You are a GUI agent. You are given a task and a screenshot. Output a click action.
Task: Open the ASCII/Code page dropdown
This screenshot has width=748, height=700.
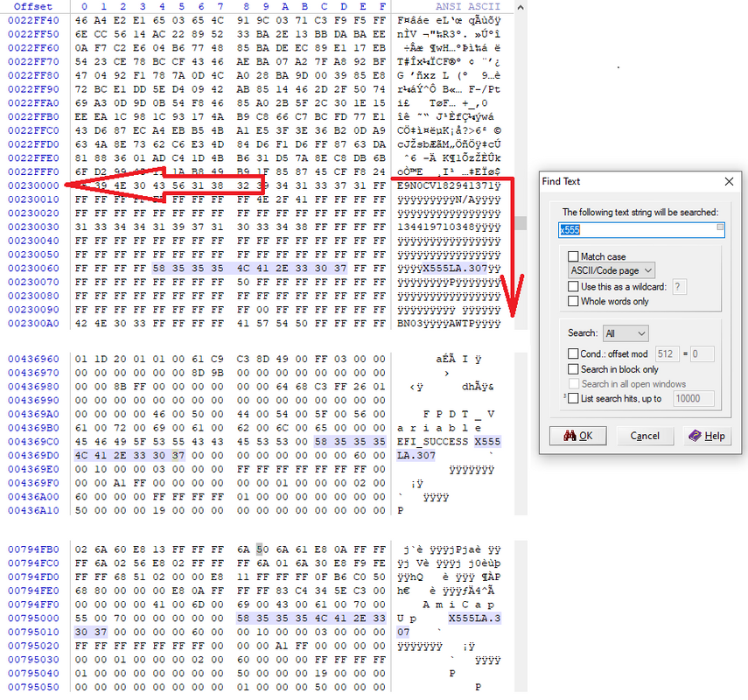(612, 270)
